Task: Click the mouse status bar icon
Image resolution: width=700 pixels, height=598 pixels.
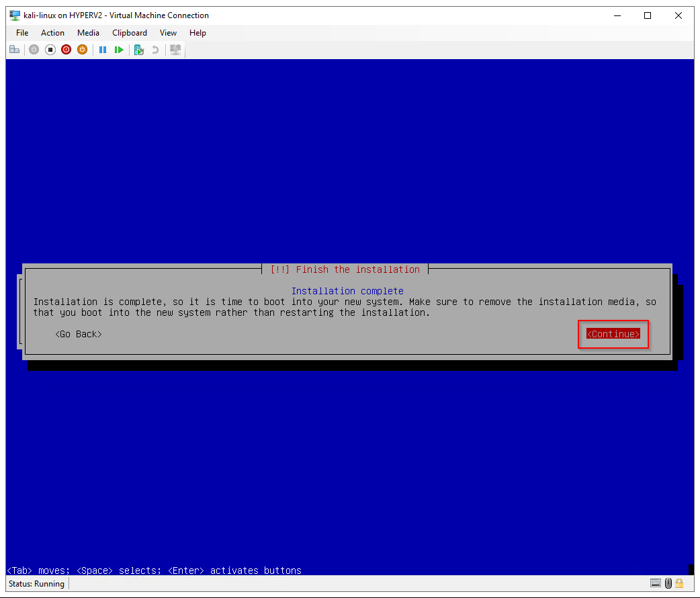Action: point(668,583)
